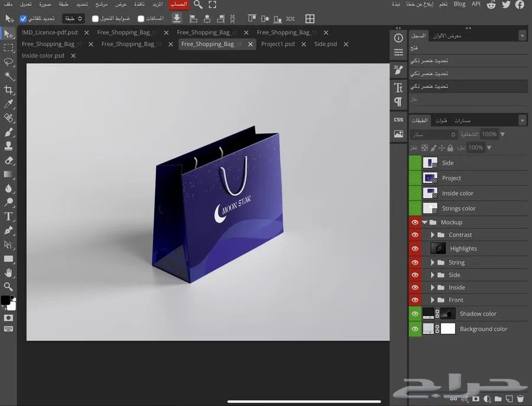Image resolution: width=532 pixels, height=406 pixels.
Task: Switch to the Inside color.psd tab
Action: pos(43,56)
